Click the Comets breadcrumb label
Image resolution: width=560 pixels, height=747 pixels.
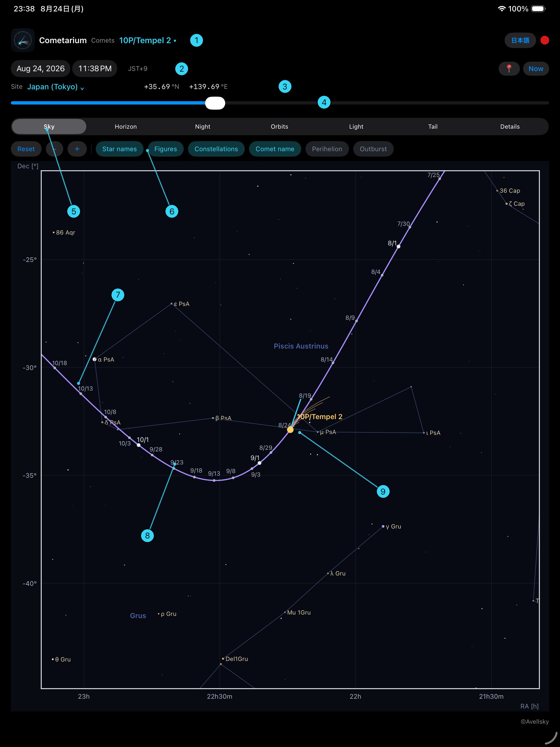pyautogui.click(x=103, y=40)
